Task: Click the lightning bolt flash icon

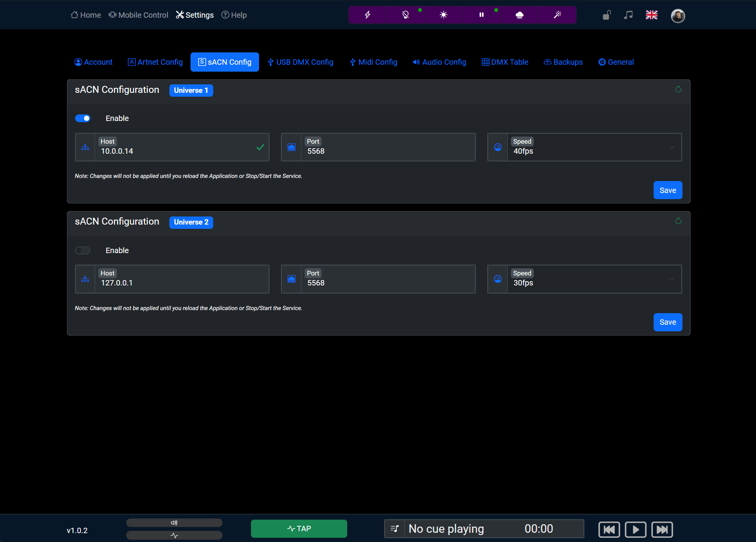Action: [367, 15]
